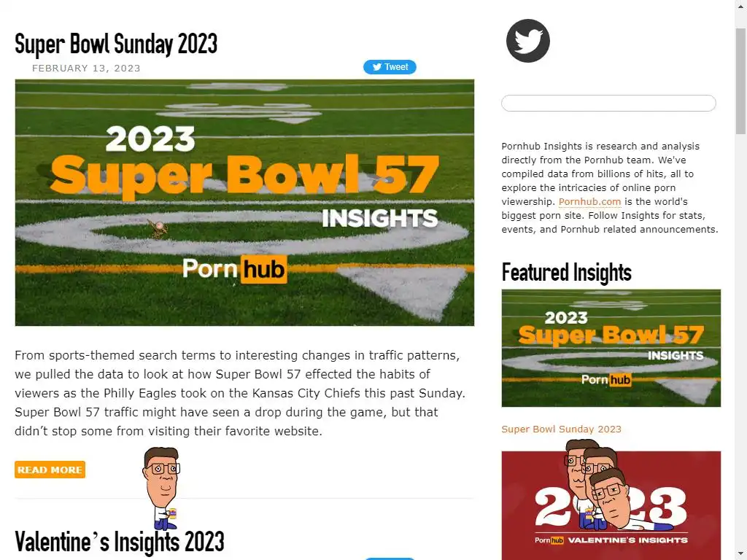Click the February 13, 2023 date text
Viewport: 747px width, 560px height.
tap(86, 68)
